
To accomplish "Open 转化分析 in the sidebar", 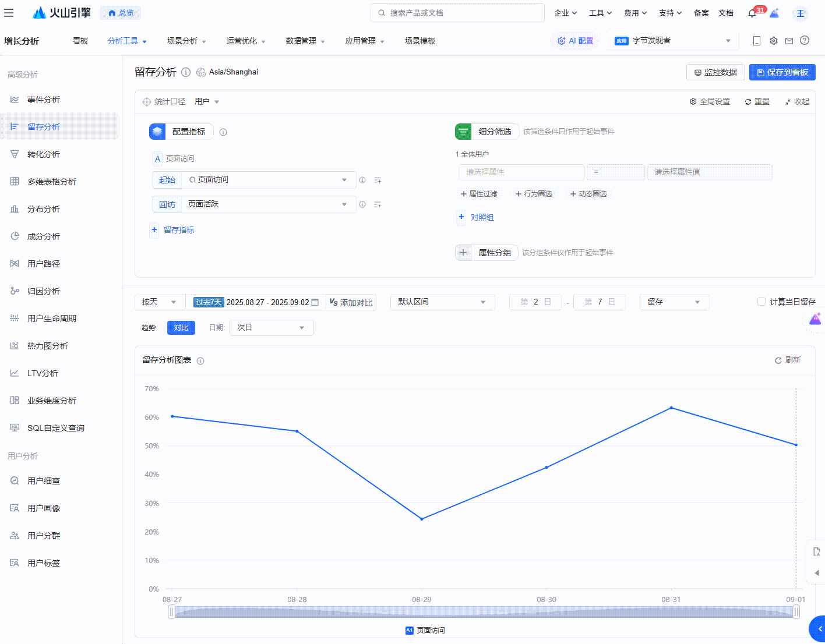I will tap(44, 154).
